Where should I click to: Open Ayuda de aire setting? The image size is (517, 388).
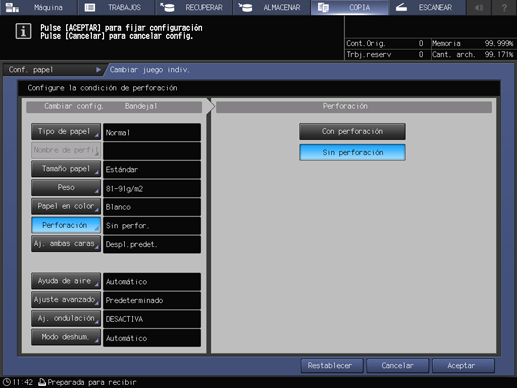coord(66,281)
